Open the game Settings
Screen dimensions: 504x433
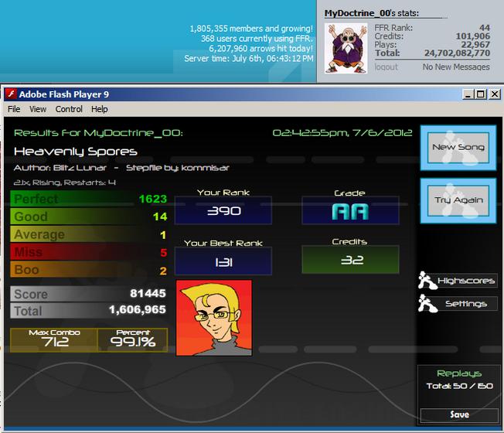tap(466, 304)
